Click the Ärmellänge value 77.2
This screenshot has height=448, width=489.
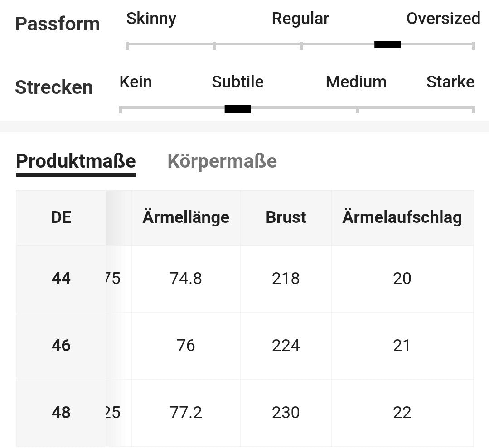click(186, 413)
